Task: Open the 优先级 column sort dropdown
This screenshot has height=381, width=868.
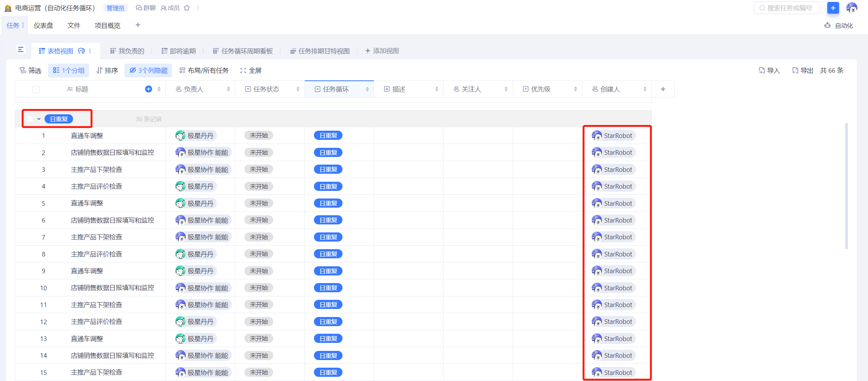Action: 575,89
